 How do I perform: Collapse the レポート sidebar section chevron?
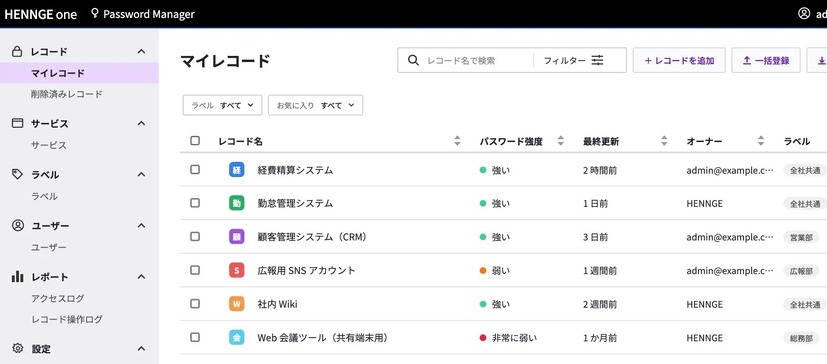tap(141, 277)
